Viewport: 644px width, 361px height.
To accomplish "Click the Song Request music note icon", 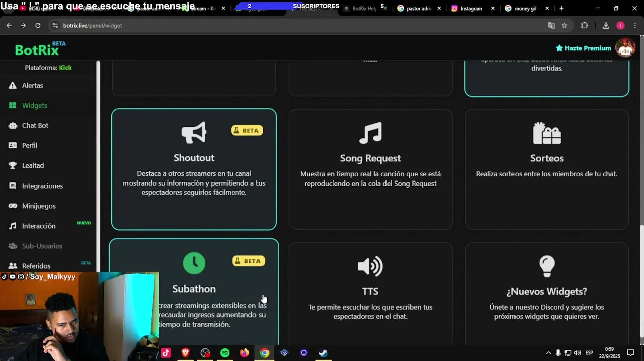I will [370, 133].
